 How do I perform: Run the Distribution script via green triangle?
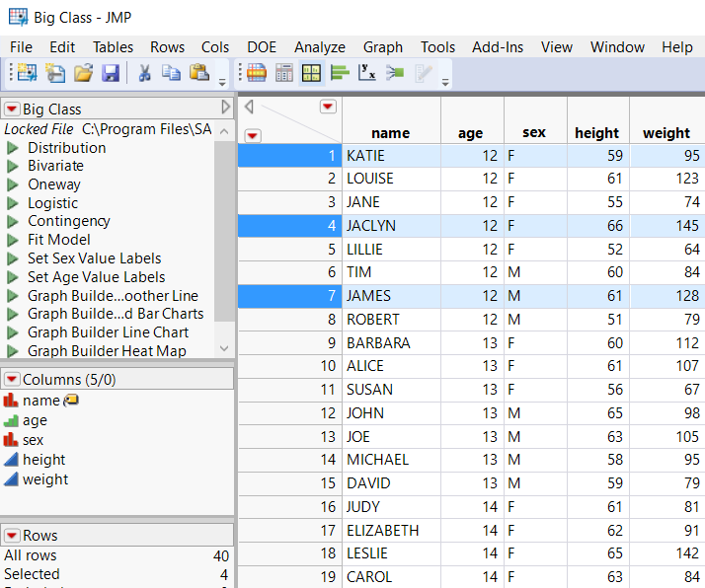(13, 148)
